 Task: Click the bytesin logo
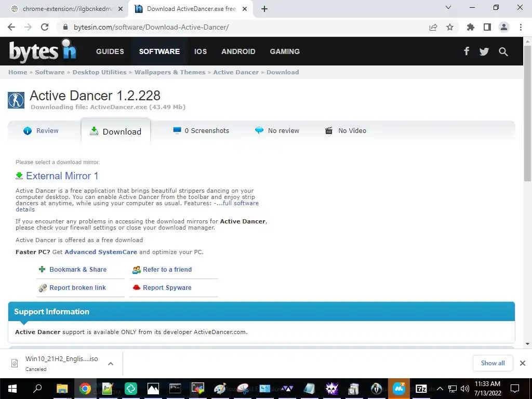43,51
